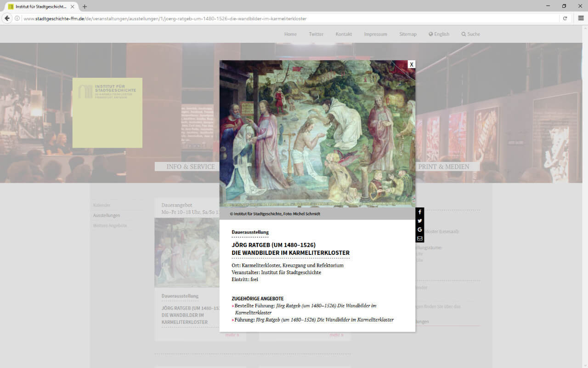Image resolution: width=588 pixels, height=368 pixels.
Task: Click 'mehr' link on second exhibition card
Action: pyautogui.click(x=336, y=335)
